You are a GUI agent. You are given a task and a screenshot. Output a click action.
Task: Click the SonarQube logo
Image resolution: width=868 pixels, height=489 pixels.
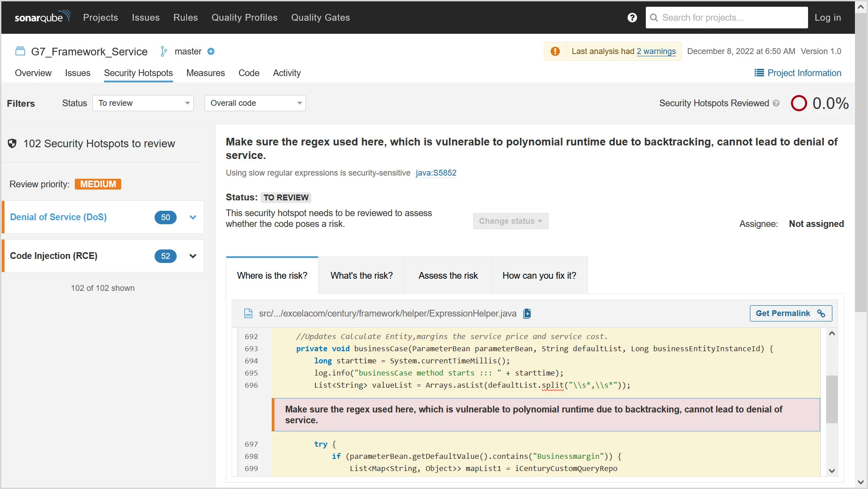coord(42,17)
